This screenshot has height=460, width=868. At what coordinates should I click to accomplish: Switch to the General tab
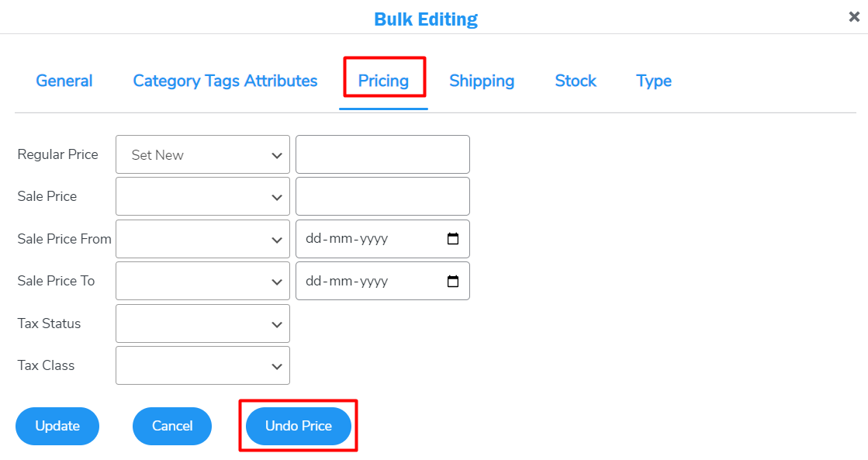click(x=64, y=81)
